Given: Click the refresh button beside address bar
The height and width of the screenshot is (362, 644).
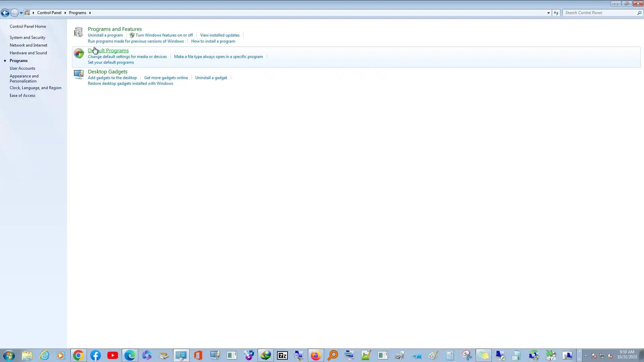Looking at the screenshot, I should coord(556,13).
